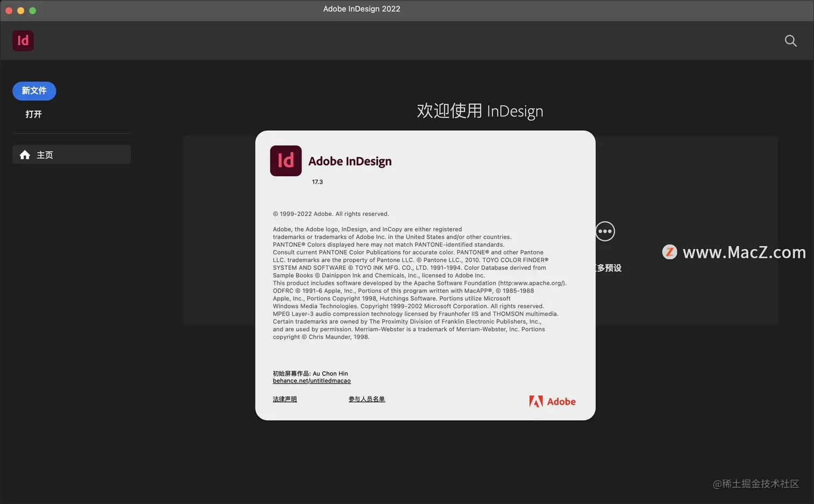The height and width of the screenshot is (504, 814).
Task: Click the InDesign Id logo in top bar
Action: click(x=23, y=41)
